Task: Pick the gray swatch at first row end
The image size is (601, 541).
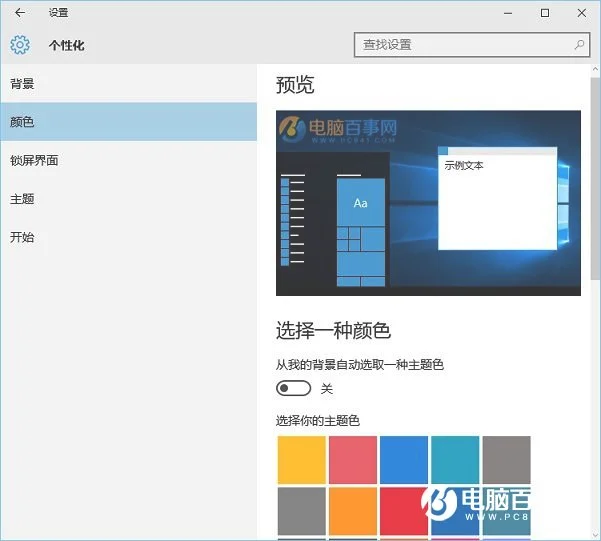Action: [507, 460]
